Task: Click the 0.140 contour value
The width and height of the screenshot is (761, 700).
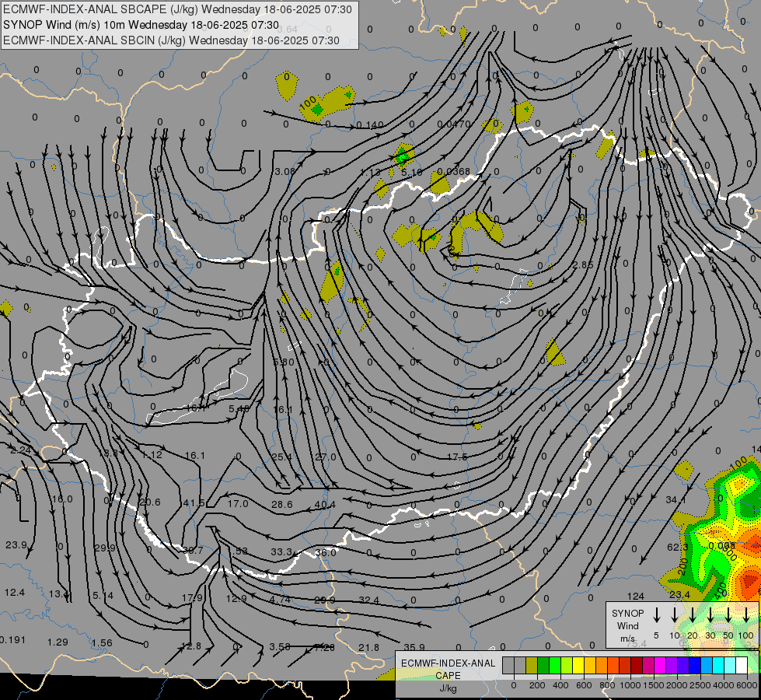Action: [370, 125]
